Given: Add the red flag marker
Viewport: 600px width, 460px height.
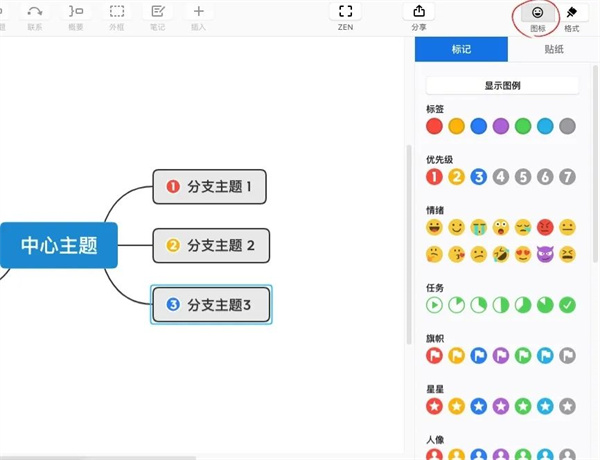Looking at the screenshot, I should tap(434, 355).
